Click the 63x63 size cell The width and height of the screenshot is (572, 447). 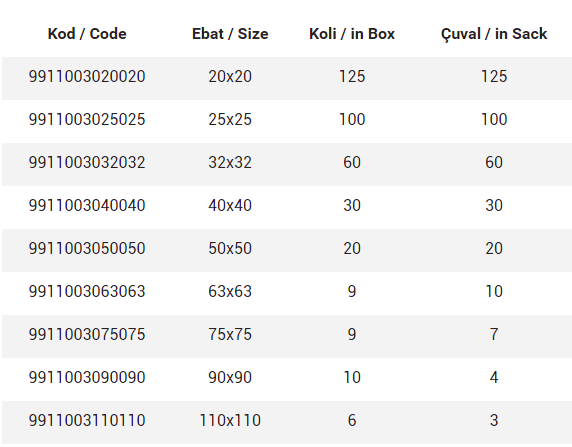coord(230,292)
